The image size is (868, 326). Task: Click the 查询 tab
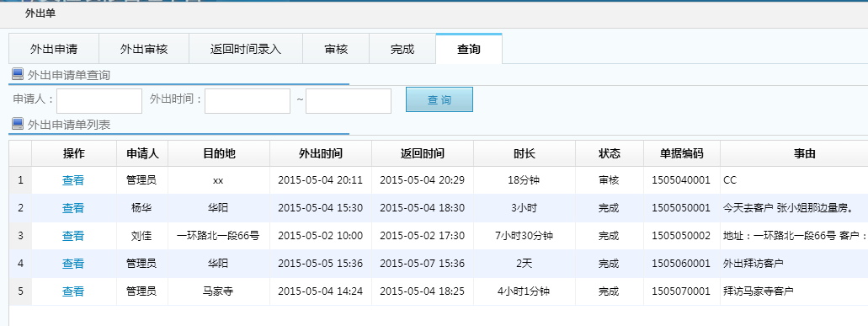click(x=469, y=49)
